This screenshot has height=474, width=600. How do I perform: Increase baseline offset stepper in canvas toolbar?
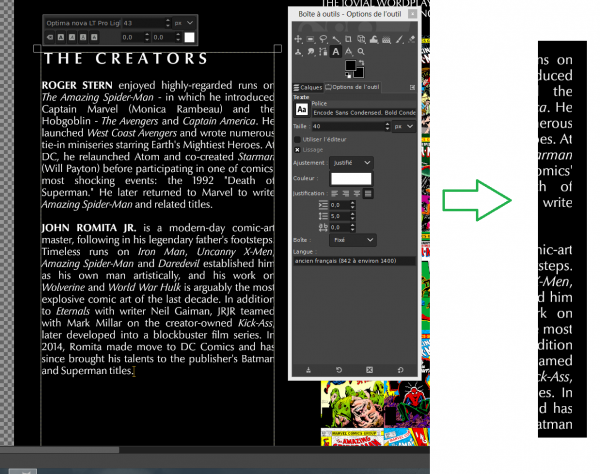point(147,35)
